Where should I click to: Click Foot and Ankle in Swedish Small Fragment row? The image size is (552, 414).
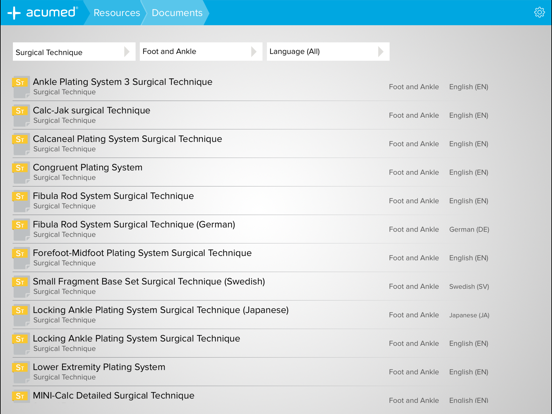pyautogui.click(x=414, y=287)
